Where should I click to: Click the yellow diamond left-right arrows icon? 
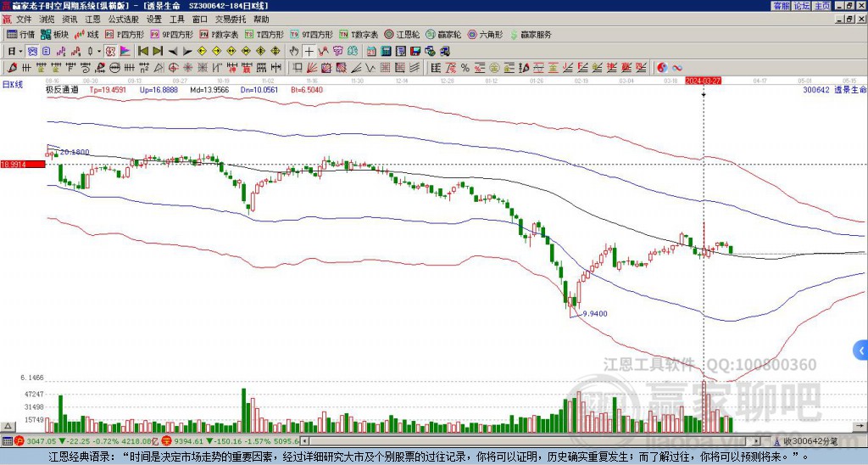231,51
